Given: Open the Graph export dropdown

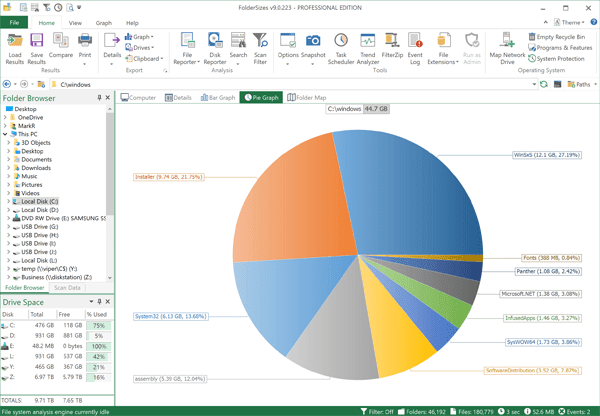Looking at the screenshot, I should [139, 37].
